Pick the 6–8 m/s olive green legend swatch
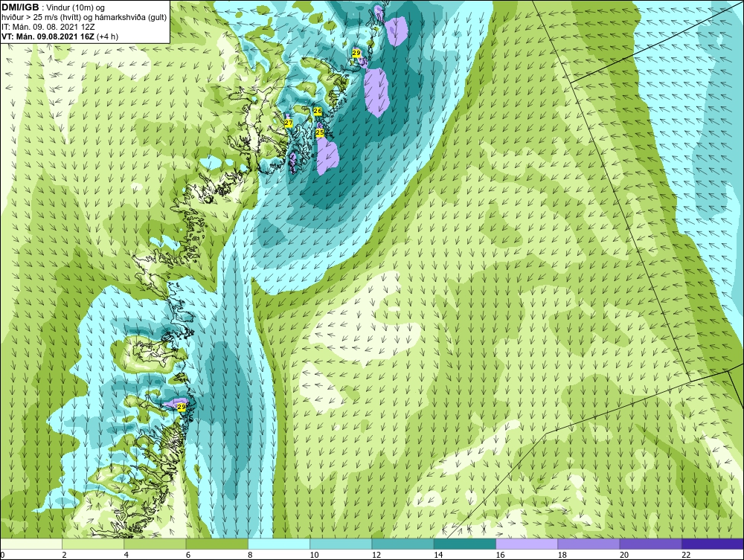Screen dimensions: 744x560 pyautogui.click(x=217, y=544)
